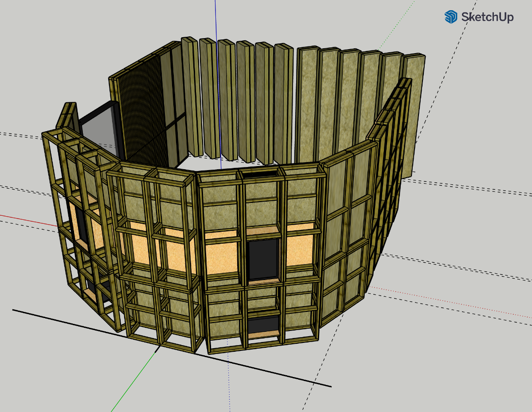Screen dimensions: 532x412
Task: Select the dark opening atop the center frame
Action: [260, 175]
